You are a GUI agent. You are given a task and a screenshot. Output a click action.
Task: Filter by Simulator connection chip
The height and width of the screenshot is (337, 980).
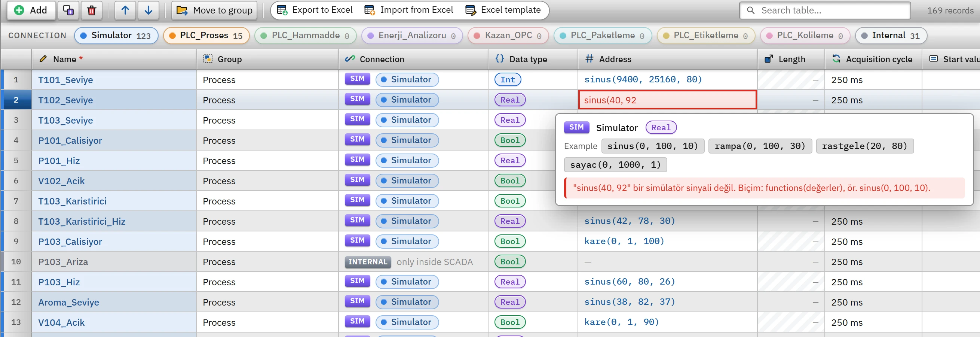(116, 36)
